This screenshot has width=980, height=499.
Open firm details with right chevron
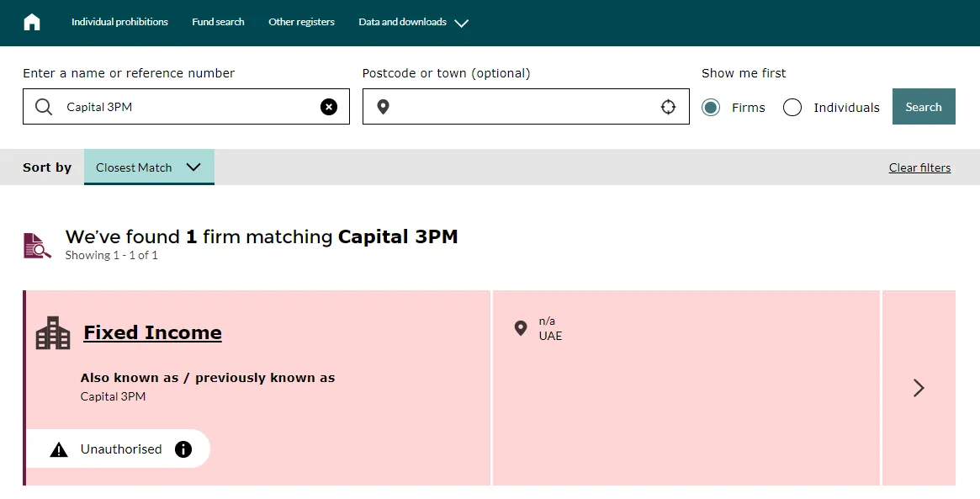click(x=919, y=388)
